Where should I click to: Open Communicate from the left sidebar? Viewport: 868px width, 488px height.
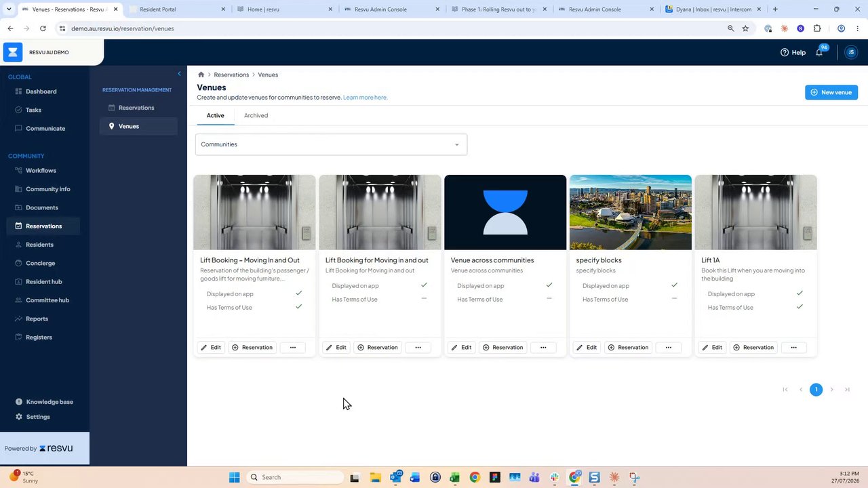point(45,128)
